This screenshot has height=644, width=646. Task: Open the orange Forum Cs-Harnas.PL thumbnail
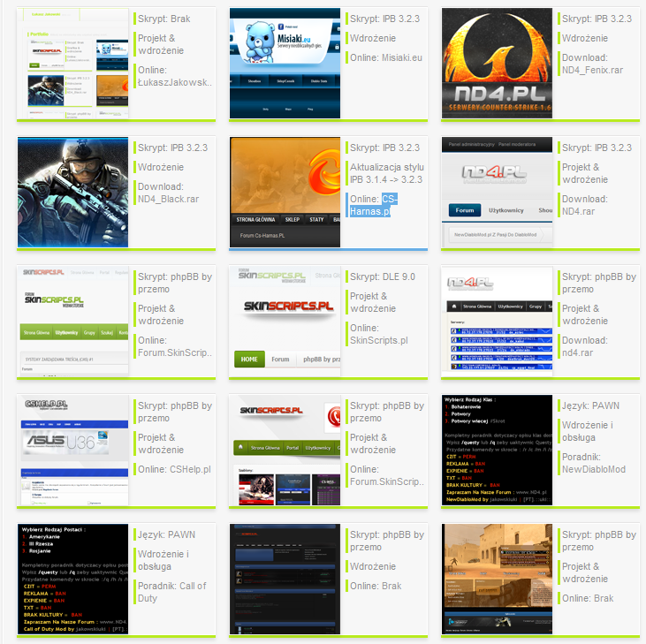click(x=285, y=193)
